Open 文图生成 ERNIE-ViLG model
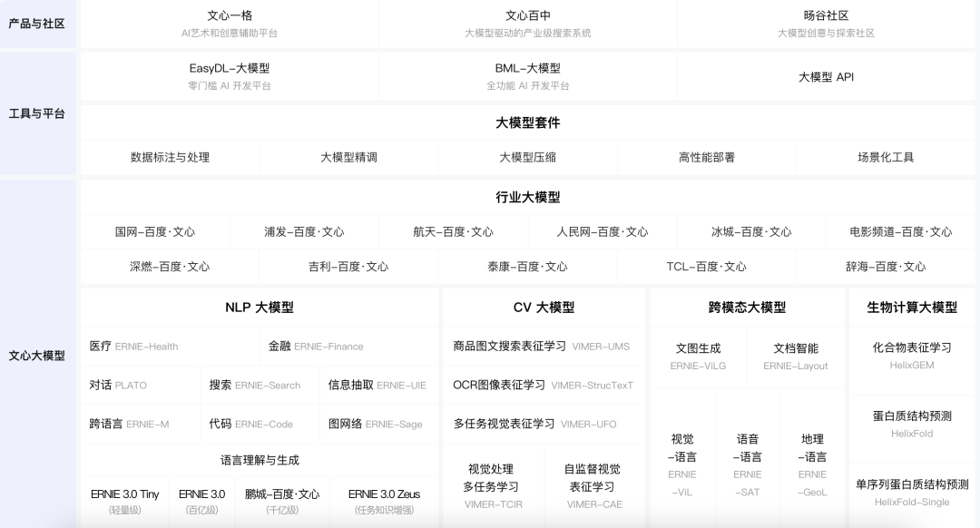980x528 pixels. [698, 357]
